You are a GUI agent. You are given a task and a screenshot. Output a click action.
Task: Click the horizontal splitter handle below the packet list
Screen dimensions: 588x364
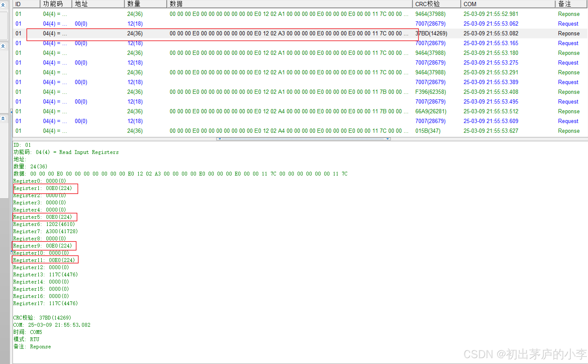click(303, 139)
